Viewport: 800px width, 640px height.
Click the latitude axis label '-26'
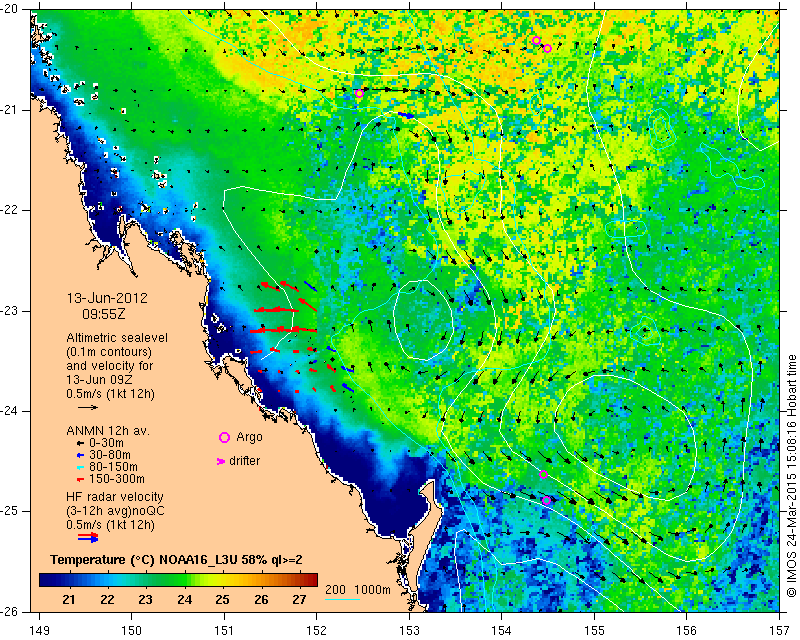tap(10, 612)
